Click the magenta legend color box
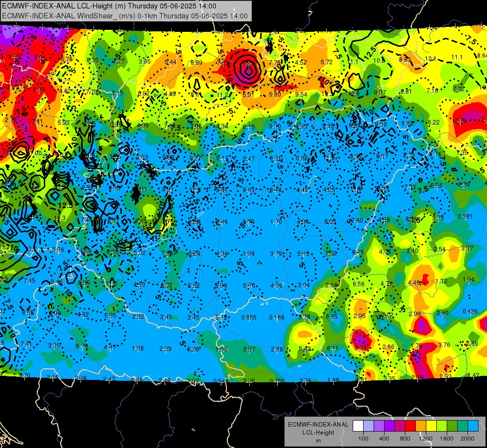The height and width of the screenshot is (448, 487). (x=400, y=426)
